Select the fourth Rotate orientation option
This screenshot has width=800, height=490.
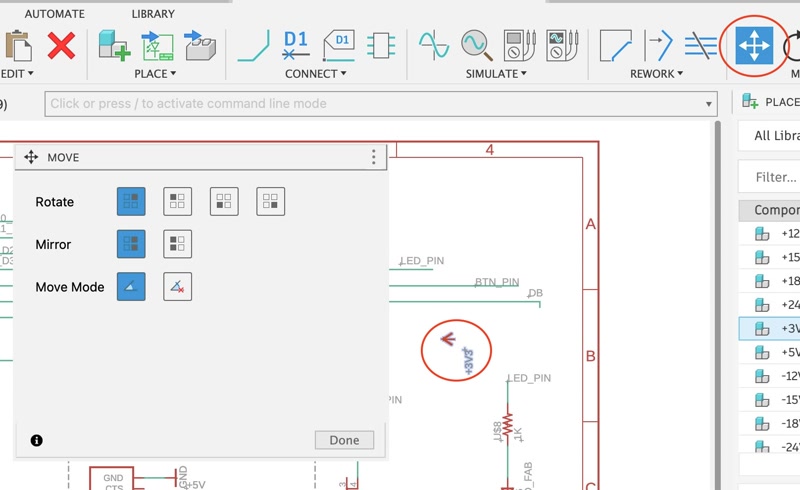(270, 201)
